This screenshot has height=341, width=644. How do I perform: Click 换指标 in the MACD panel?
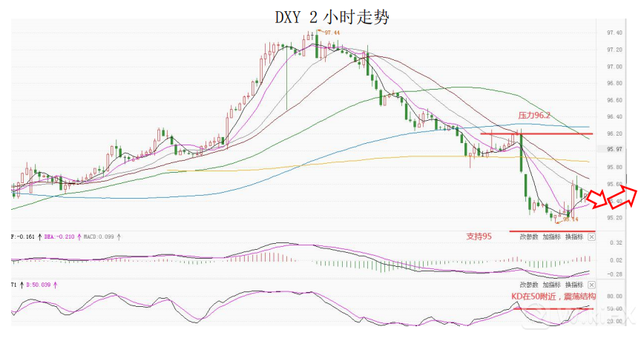[x=574, y=236]
